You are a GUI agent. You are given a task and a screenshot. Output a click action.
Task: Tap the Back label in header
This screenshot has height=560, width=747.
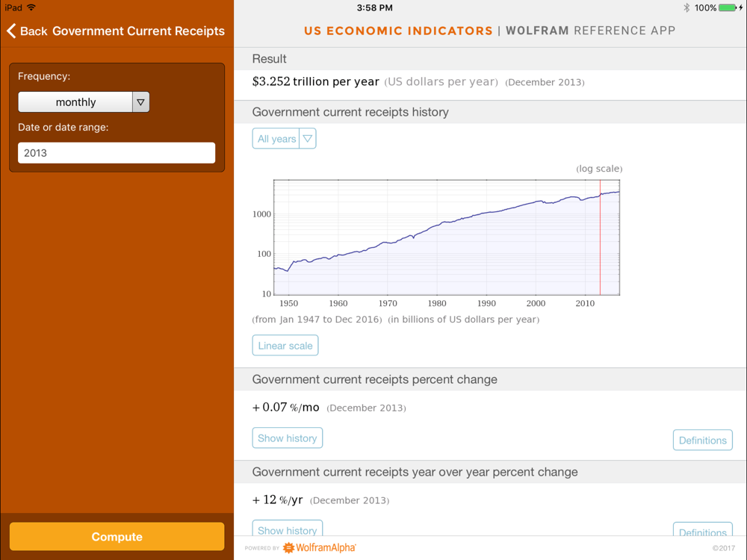tap(34, 31)
